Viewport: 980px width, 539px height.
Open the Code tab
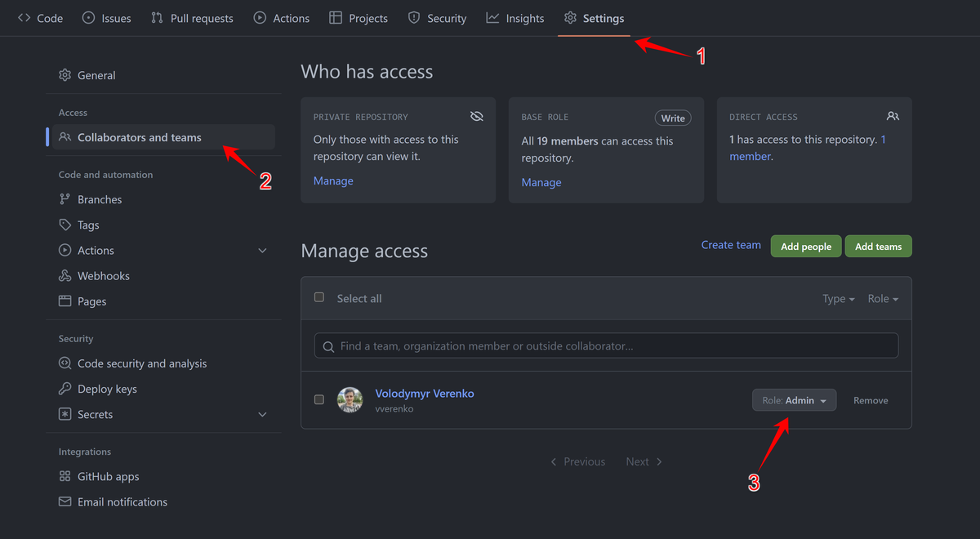[40, 18]
